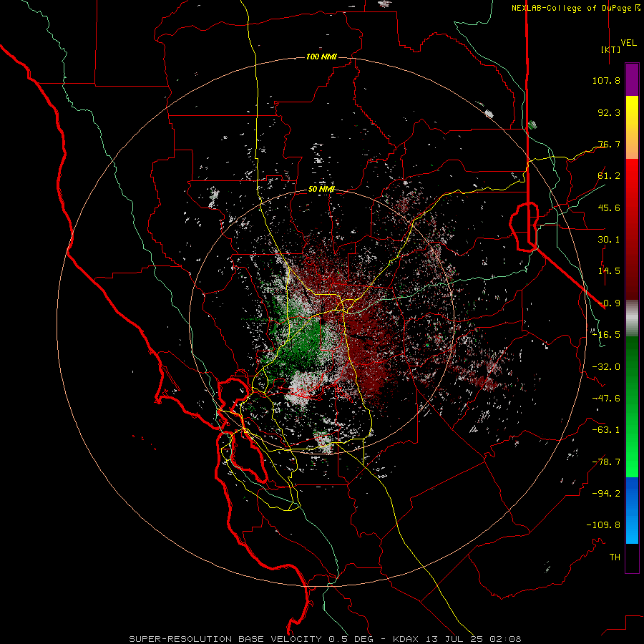Click the bright green segment of the color bar
The height and width of the screenshot is (644, 644).
point(632,460)
